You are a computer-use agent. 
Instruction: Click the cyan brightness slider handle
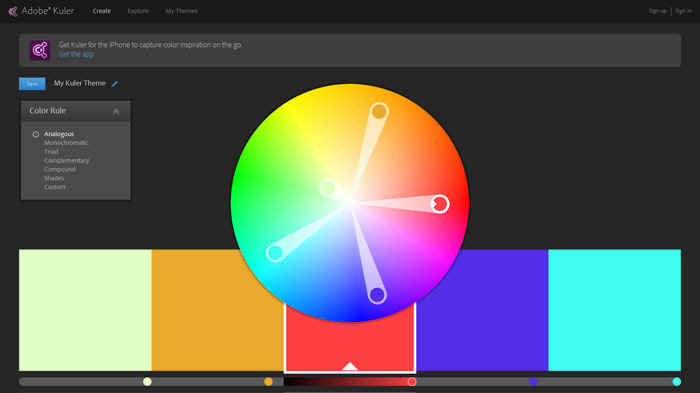[x=677, y=381]
